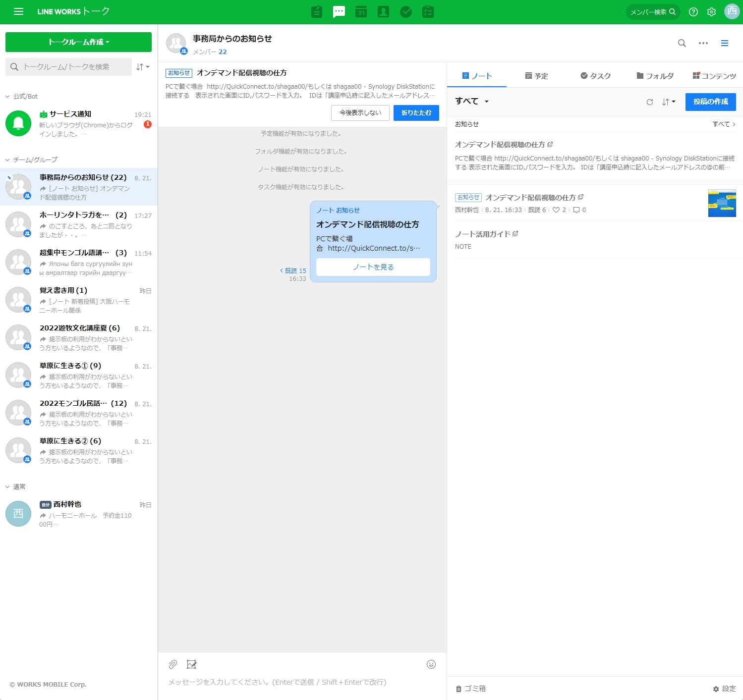Screen dimensions: 743x700
Task: Click the search icon in chat header
Action: click(x=682, y=43)
